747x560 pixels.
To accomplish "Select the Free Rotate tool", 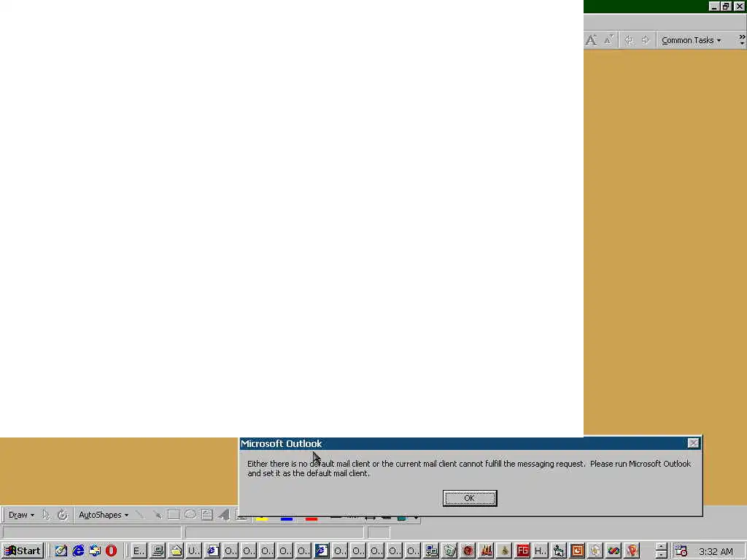I will click(x=63, y=515).
